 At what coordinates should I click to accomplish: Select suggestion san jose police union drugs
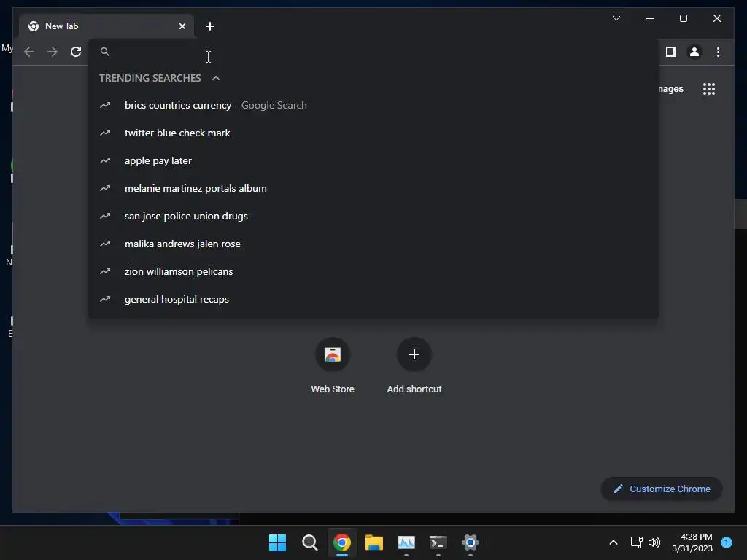coord(374,216)
